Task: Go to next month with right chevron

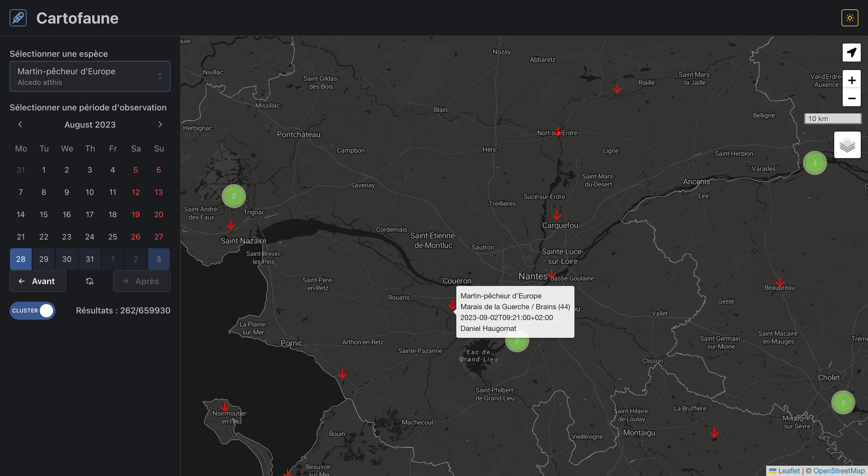Action: 160,125
